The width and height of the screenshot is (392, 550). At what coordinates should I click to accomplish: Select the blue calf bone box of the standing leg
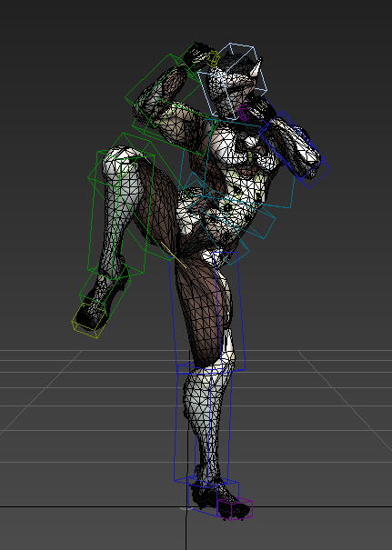pos(203,425)
